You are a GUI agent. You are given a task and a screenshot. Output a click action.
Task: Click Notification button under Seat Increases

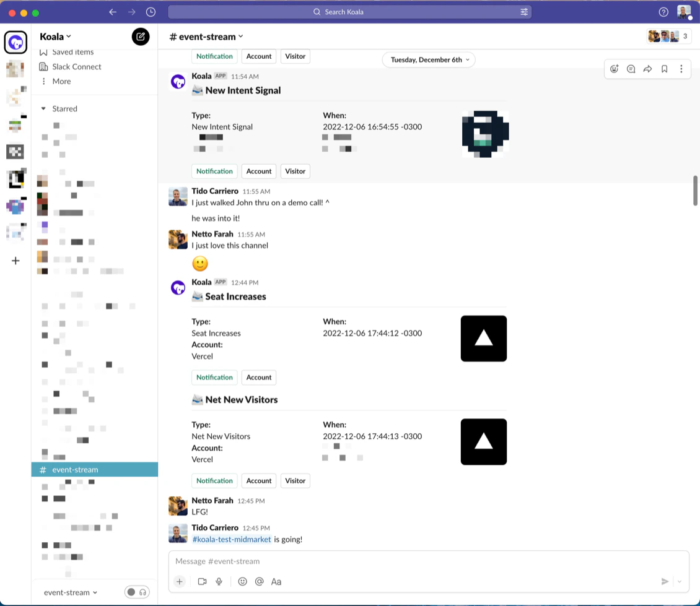[214, 378]
